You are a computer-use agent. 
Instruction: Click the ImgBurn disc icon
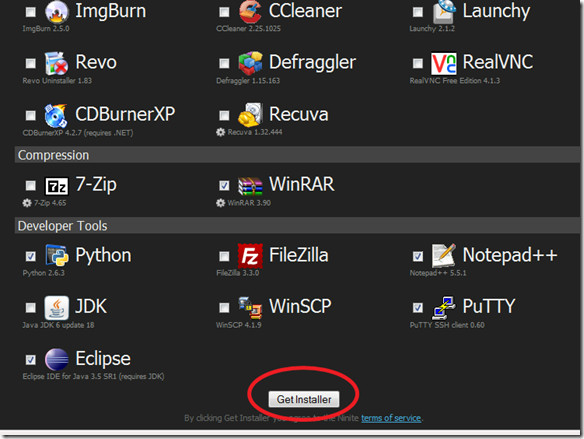[57, 12]
